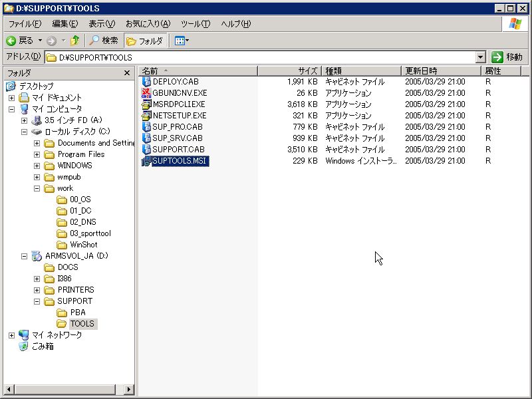The height and width of the screenshot is (399, 532).
Task: Click the 移動 go button
Action: pos(507,57)
